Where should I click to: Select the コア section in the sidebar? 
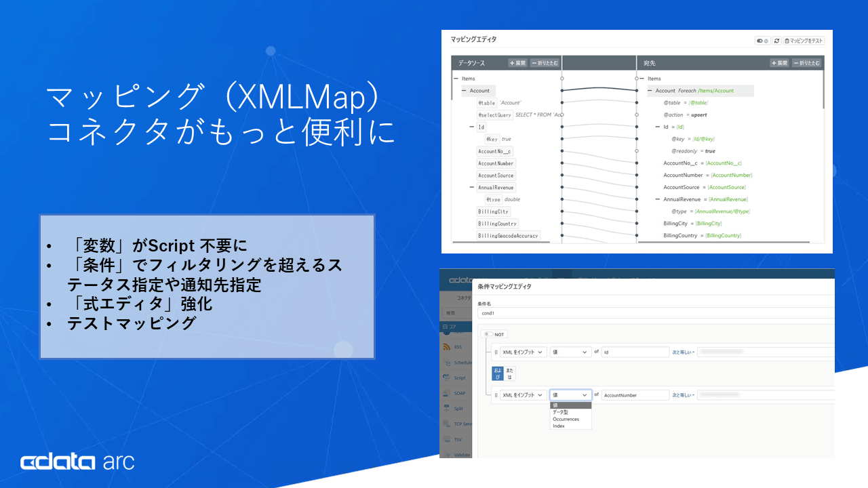pyautogui.click(x=451, y=327)
